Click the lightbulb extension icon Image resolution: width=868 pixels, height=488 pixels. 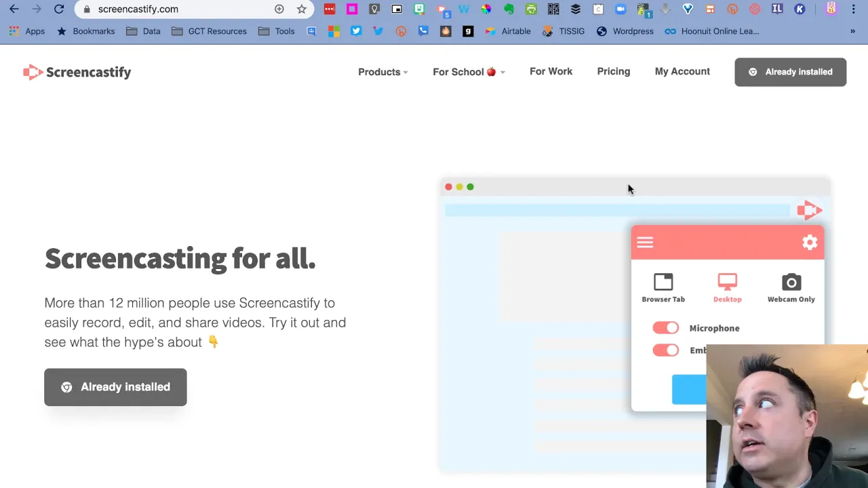point(374,9)
